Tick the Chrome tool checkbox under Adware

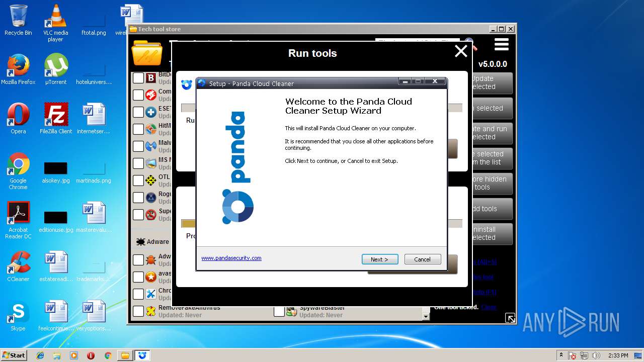point(138,294)
